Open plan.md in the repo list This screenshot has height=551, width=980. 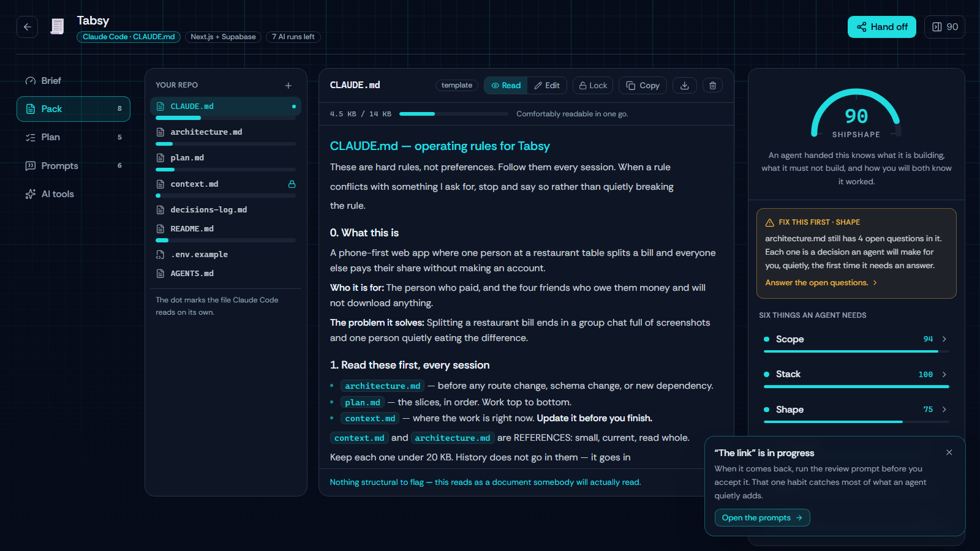225,162
